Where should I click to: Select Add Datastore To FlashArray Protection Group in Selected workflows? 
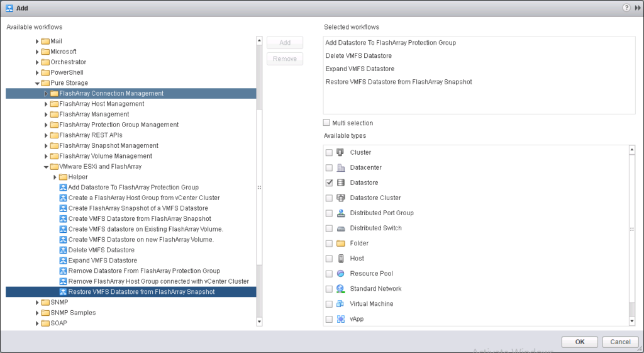pyautogui.click(x=391, y=43)
